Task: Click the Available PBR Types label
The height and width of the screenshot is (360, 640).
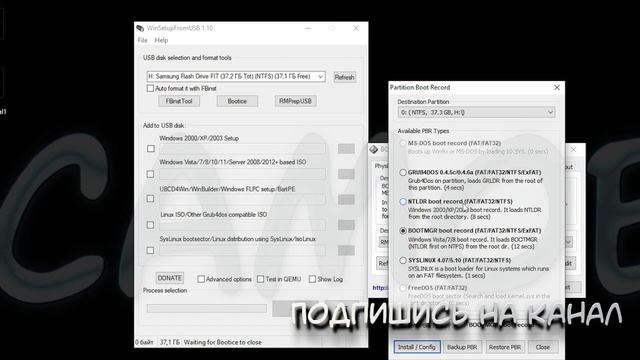Action: [x=423, y=131]
